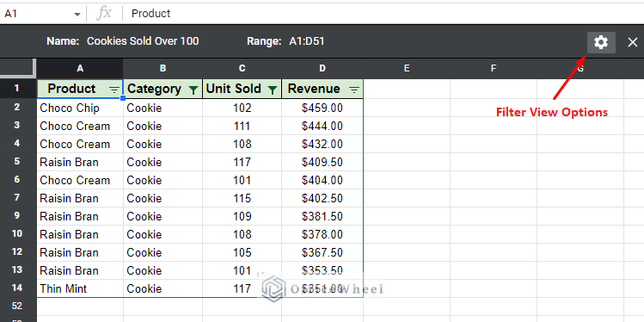Select the $409.50 revenue cell
The image size is (644, 322).
(x=322, y=162)
